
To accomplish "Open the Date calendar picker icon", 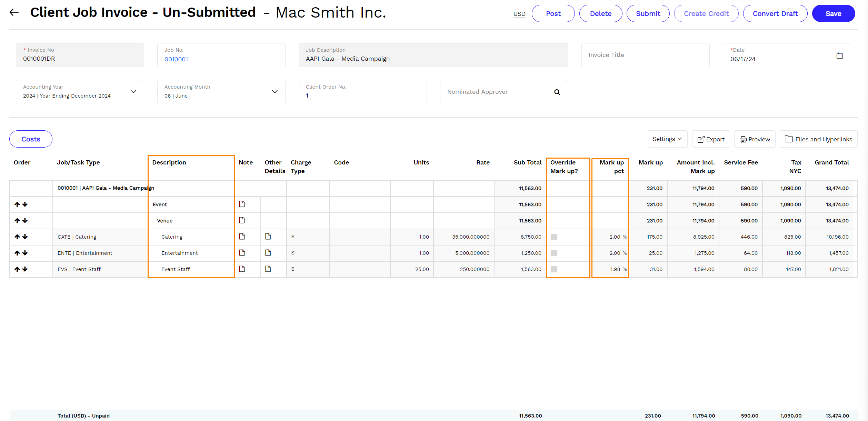I will (x=840, y=56).
